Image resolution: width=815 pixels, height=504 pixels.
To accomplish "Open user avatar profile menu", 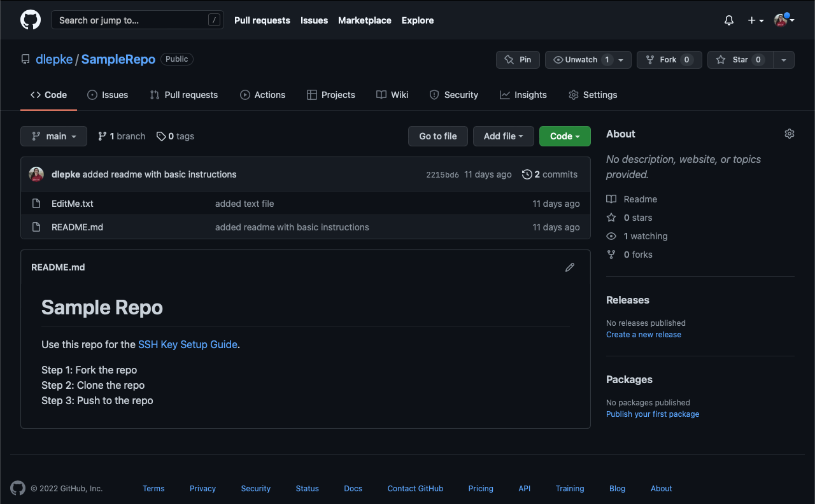I will 784,20.
